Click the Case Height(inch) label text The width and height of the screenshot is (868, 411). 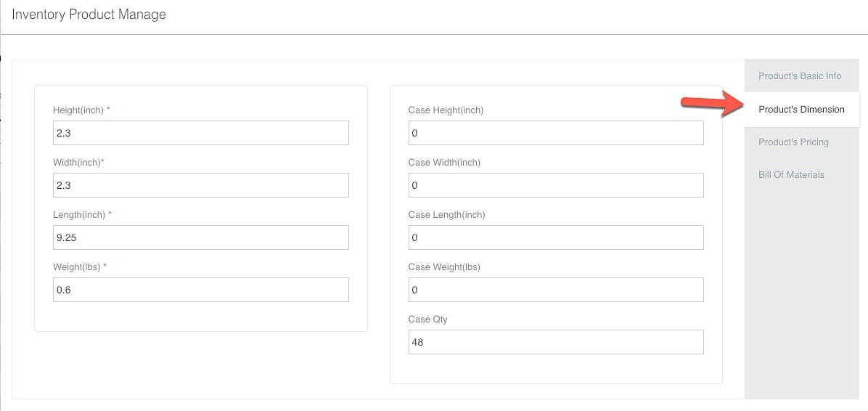[446, 110]
